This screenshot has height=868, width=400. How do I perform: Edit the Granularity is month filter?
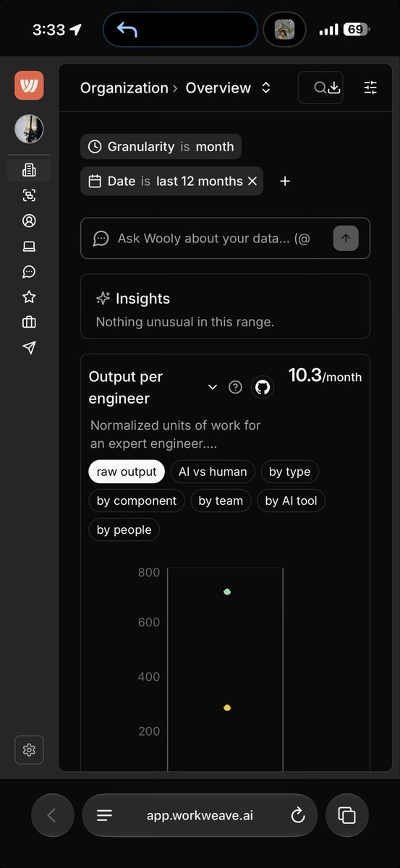coord(161,146)
